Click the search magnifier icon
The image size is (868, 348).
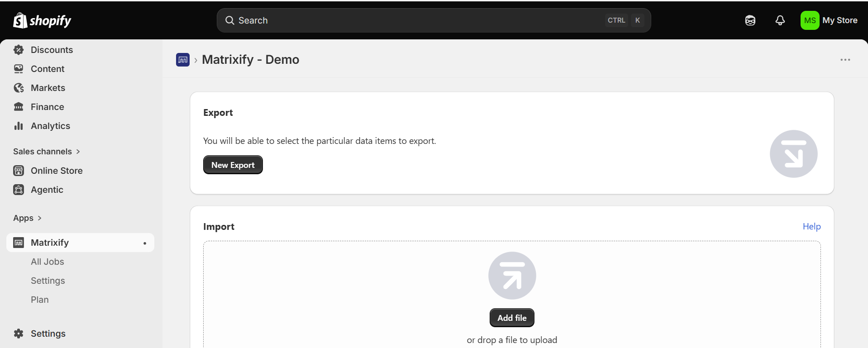coord(230,20)
